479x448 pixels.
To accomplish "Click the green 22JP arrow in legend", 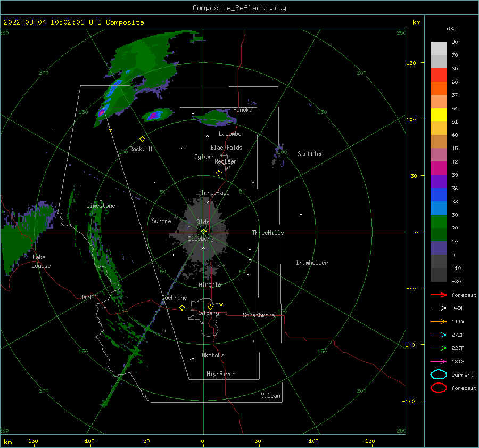I will pos(439,348).
